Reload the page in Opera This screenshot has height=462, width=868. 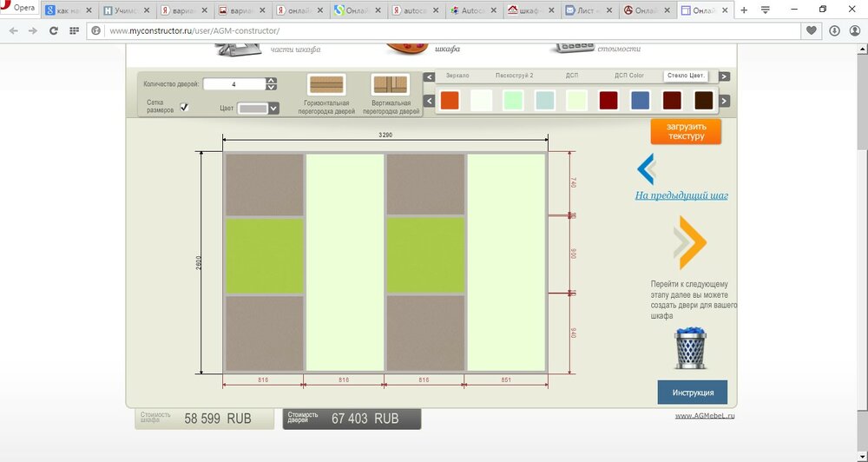pos(54,30)
